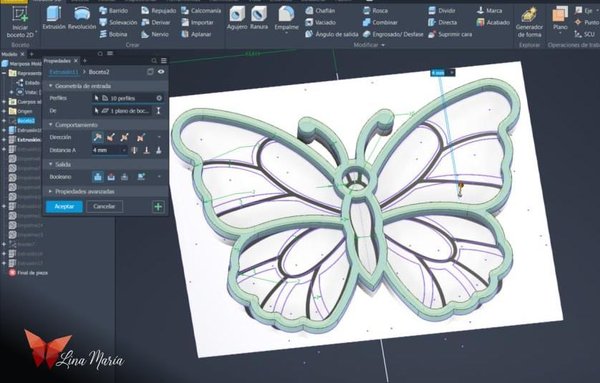
Task: Choose the Barrido sweep tool
Action: point(114,11)
